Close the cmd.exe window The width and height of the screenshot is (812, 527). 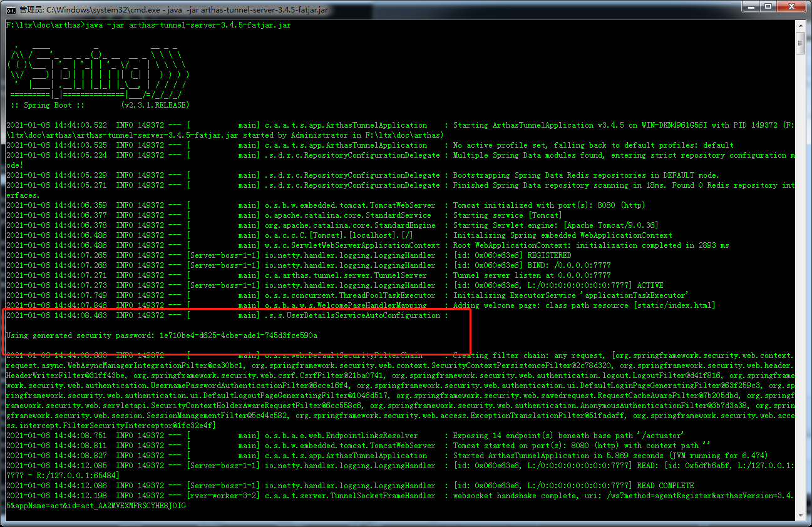[x=791, y=6]
